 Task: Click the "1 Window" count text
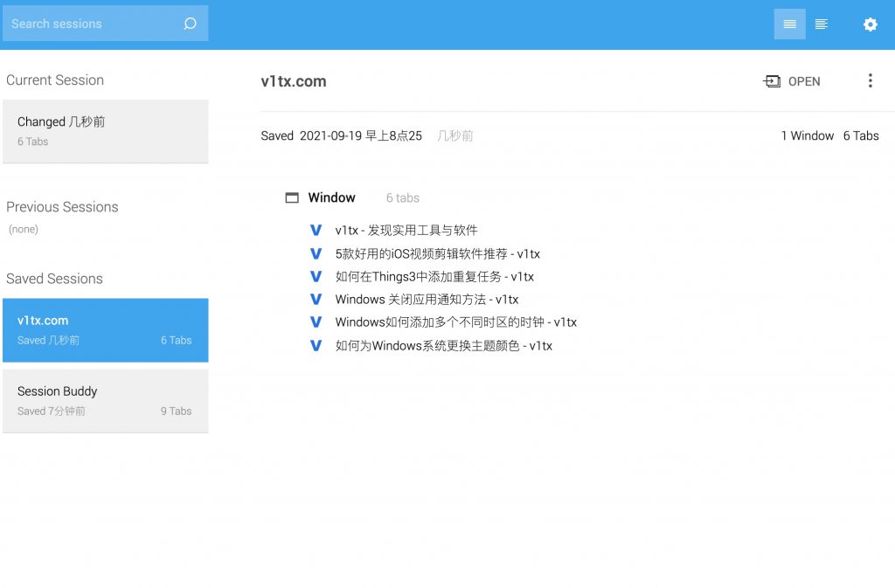807,135
